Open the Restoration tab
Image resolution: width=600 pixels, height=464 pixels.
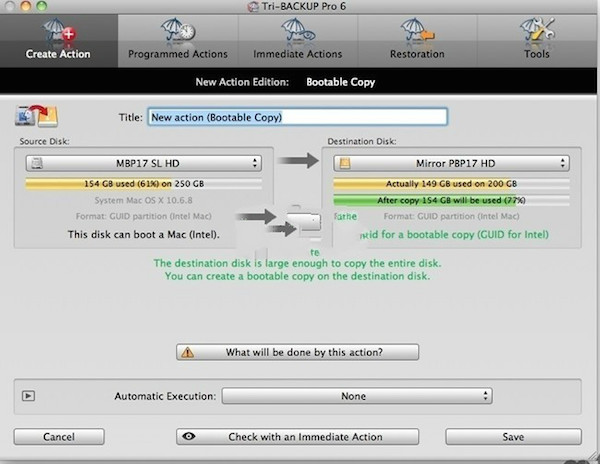(417, 41)
